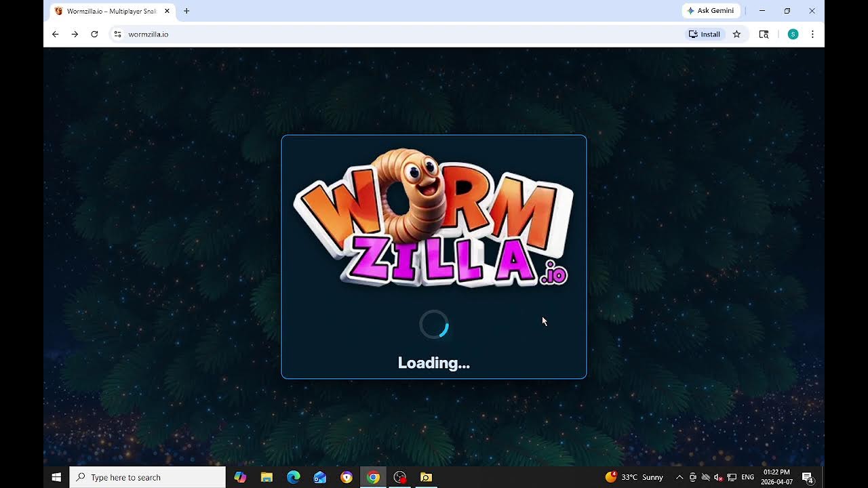868x488 pixels.
Task: Open the recorder app with red dot
Action: click(400, 477)
